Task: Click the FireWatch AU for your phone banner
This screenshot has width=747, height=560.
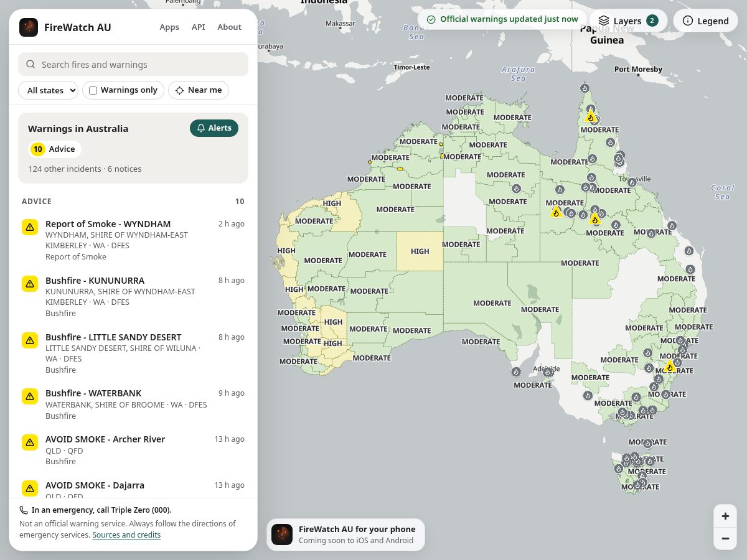Action: coord(345,534)
